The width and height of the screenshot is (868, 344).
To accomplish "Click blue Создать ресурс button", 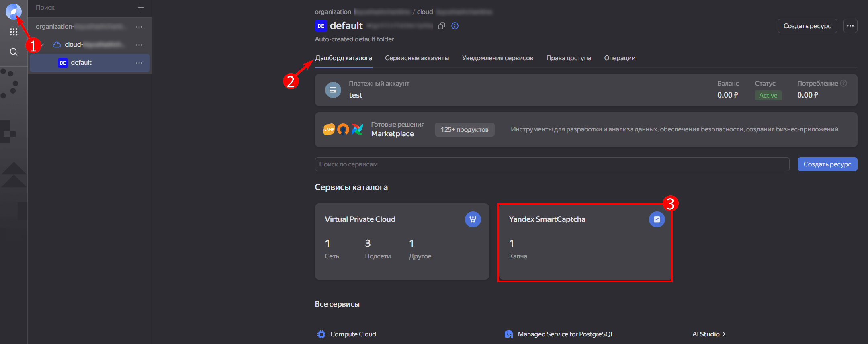I will 827,164.
